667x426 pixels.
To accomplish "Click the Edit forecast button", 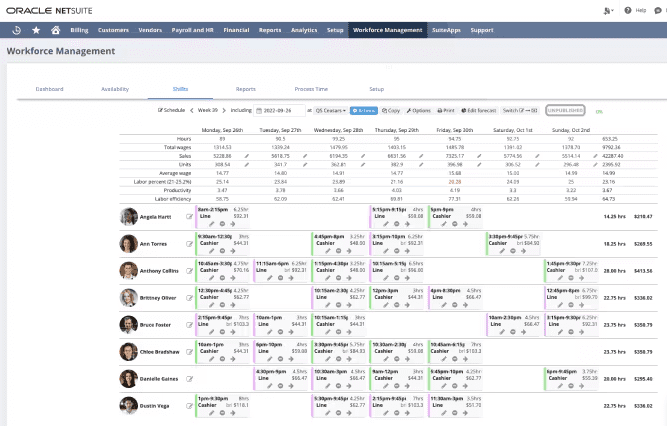I will pyautogui.click(x=479, y=110).
